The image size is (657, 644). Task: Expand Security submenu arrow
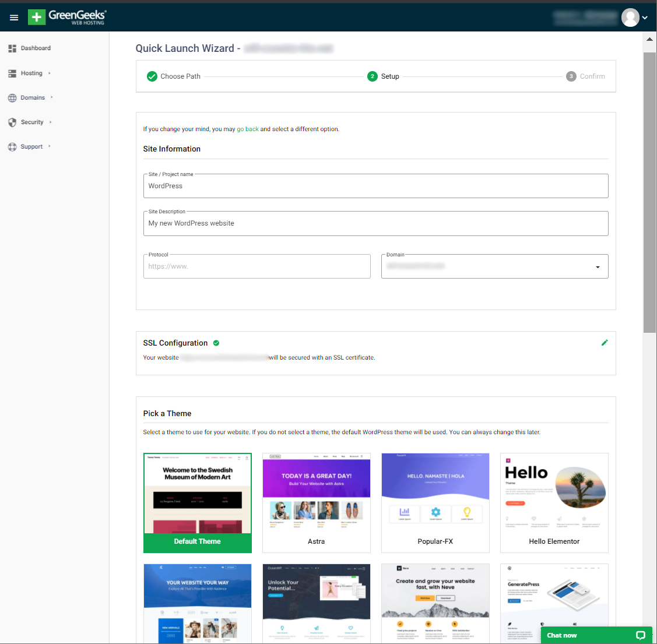point(50,122)
